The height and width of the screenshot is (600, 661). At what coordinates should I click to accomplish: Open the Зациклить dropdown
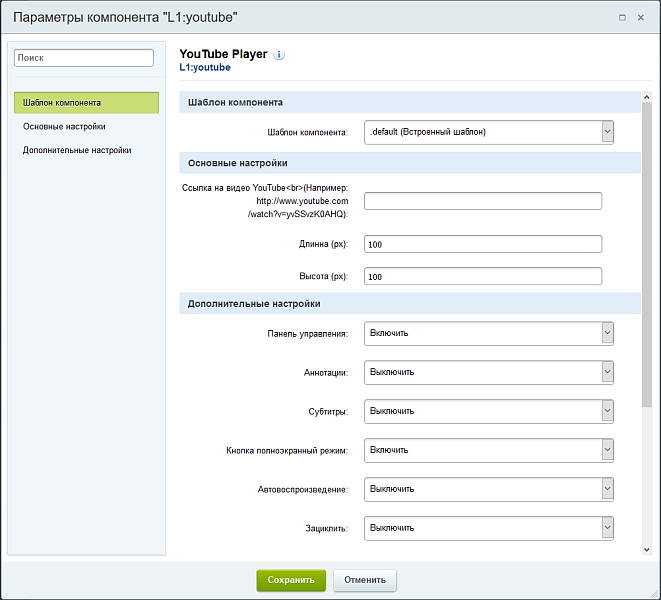(488, 528)
